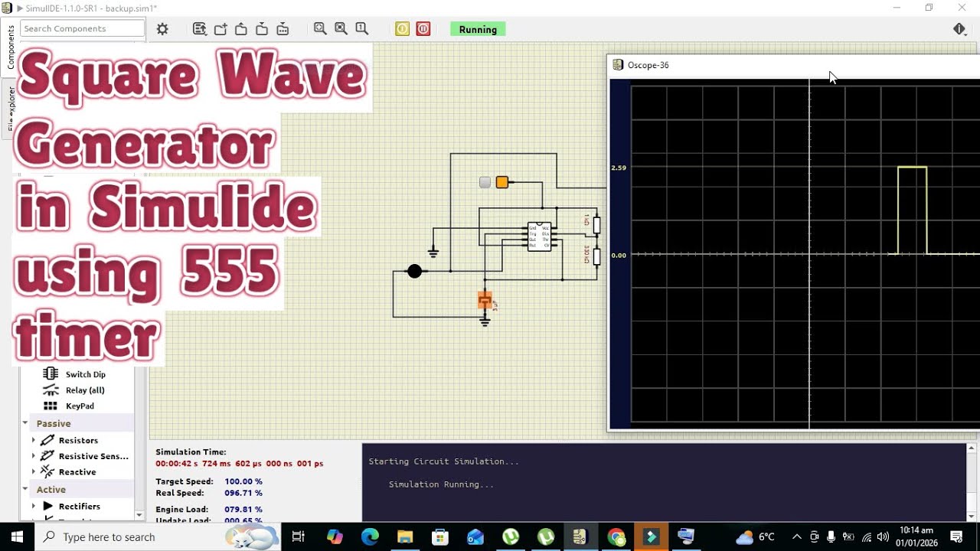
Task: Click log panel scroll-up arrow
Action: [972, 448]
